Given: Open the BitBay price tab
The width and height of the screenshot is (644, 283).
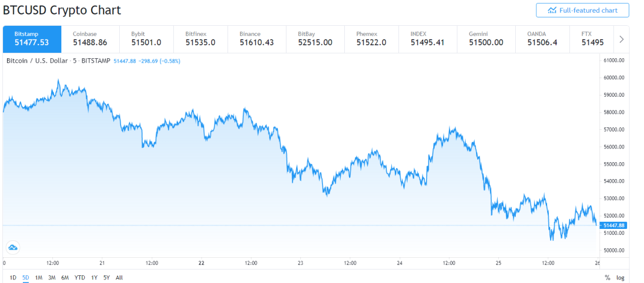Looking at the screenshot, I should click(x=315, y=39).
